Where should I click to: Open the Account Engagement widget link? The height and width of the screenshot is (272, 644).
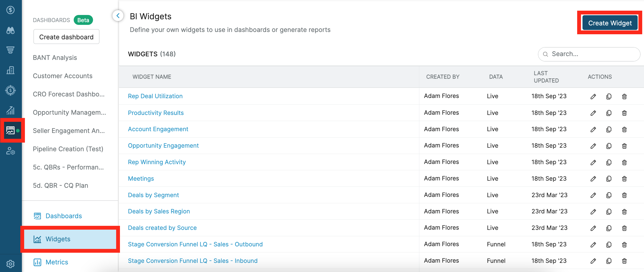point(158,129)
